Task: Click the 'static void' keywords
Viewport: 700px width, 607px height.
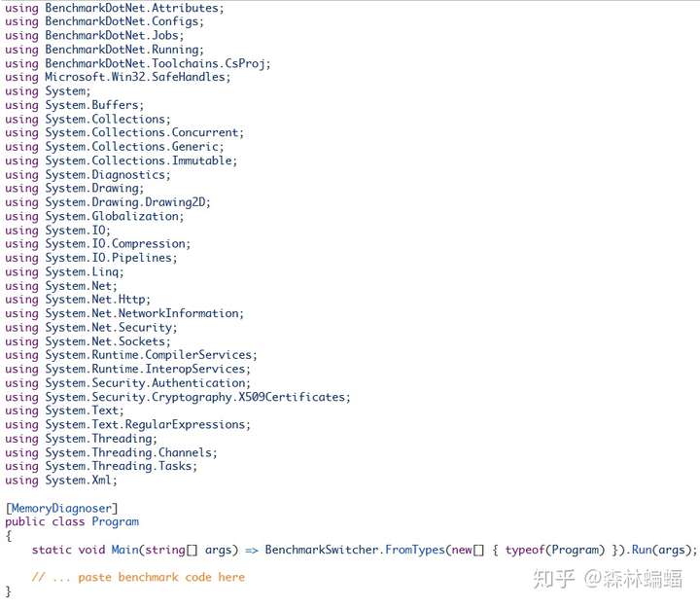Action: click(x=68, y=550)
